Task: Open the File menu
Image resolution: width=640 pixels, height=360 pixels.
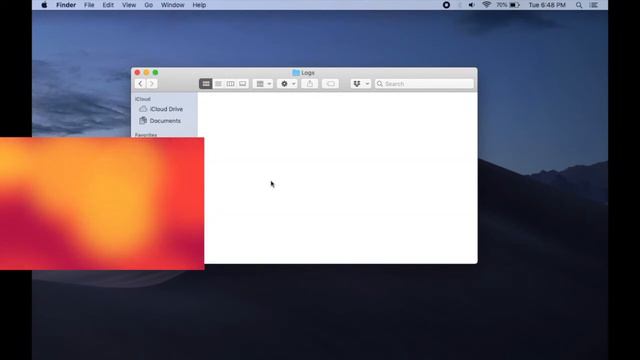Action: (x=89, y=5)
